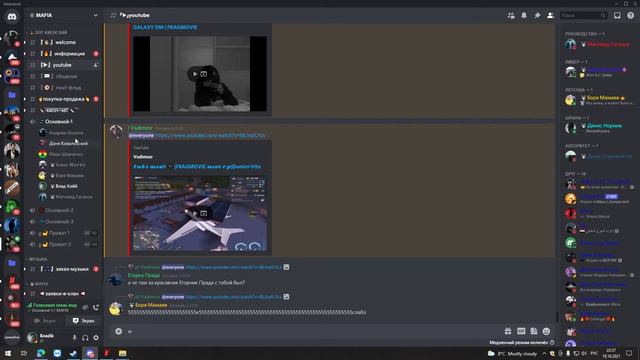Open the FRAGMOVIE embed title by Vadimsor
Screen dimensions: 640x360
point(197,167)
